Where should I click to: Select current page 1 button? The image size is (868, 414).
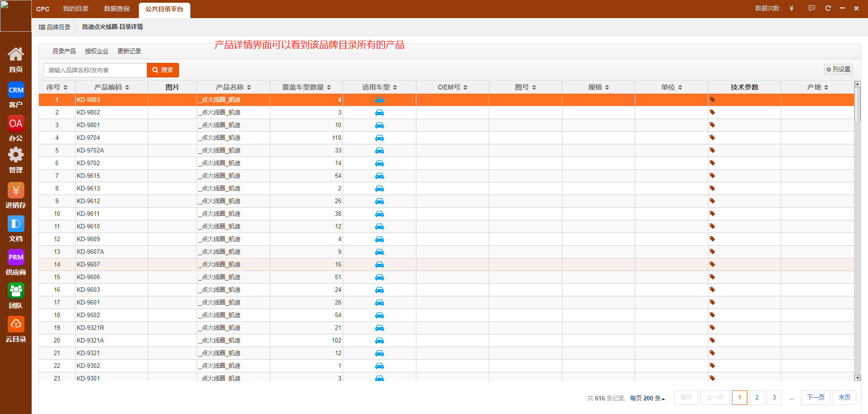740,398
